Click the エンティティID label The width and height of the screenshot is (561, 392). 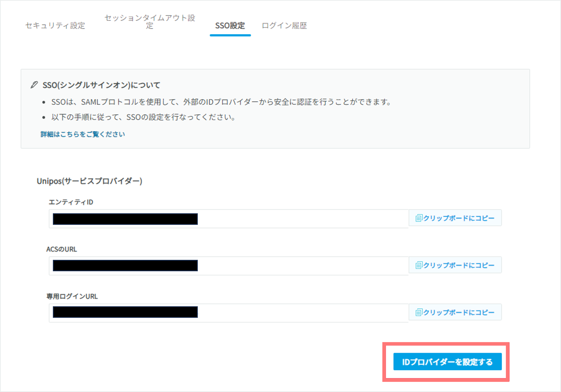tap(71, 202)
